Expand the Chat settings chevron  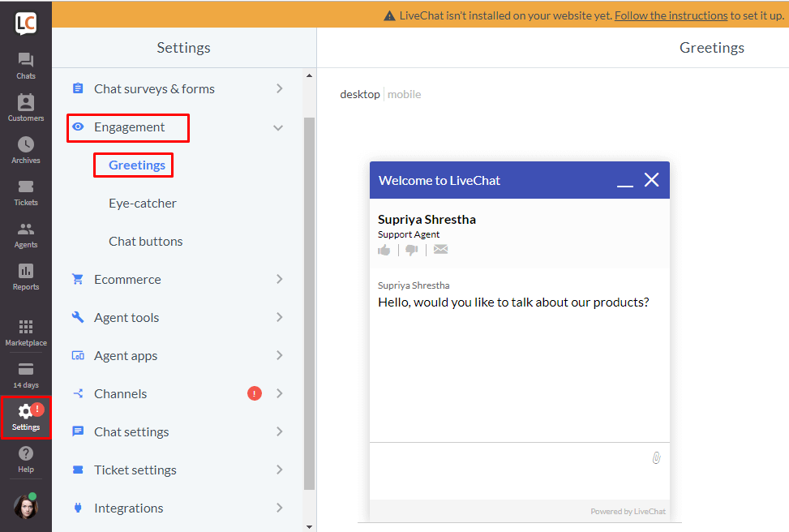pyautogui.click(x=280, y=431)
